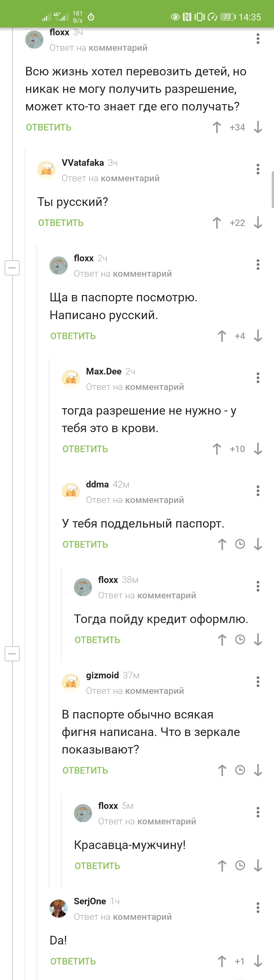Reply to Max.Dee's comment about permission
274x980 pixels.
[x=85, y=449]
